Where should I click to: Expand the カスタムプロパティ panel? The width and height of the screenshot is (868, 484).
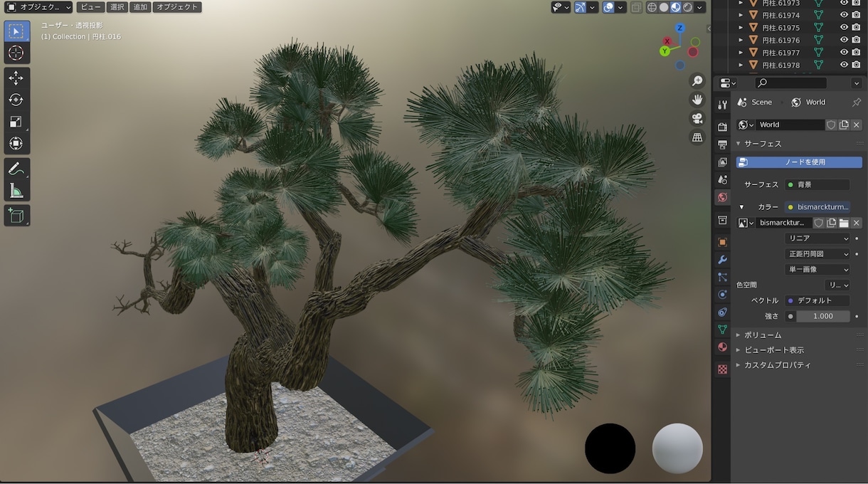[778, 365]
